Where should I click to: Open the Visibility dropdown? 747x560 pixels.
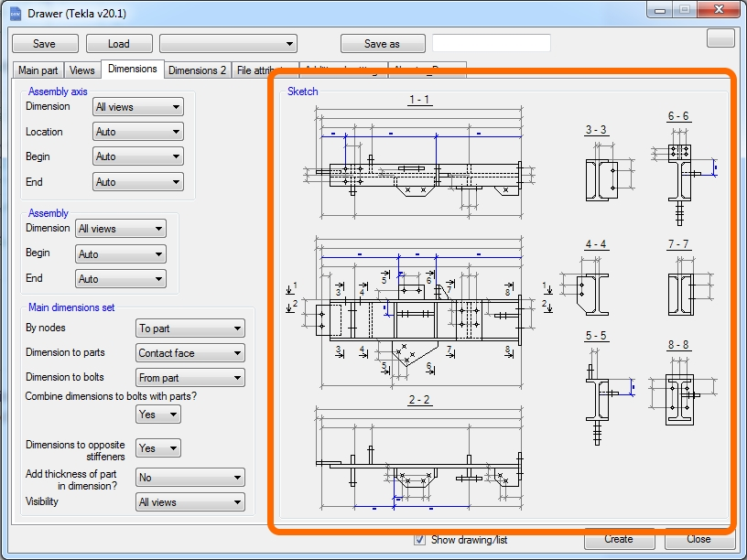point(190,502)
